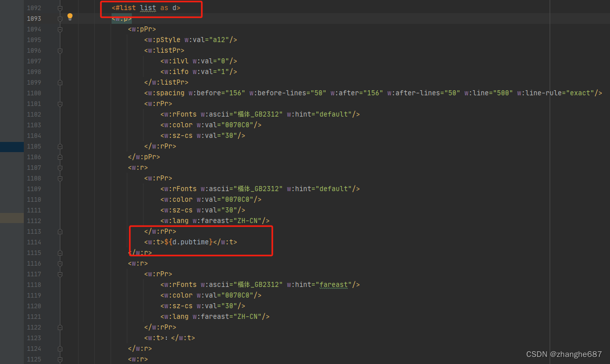610x364 pixels.
Task: Collapse the w:listPr fold marker at line 1096
Action: click(60, 51)
